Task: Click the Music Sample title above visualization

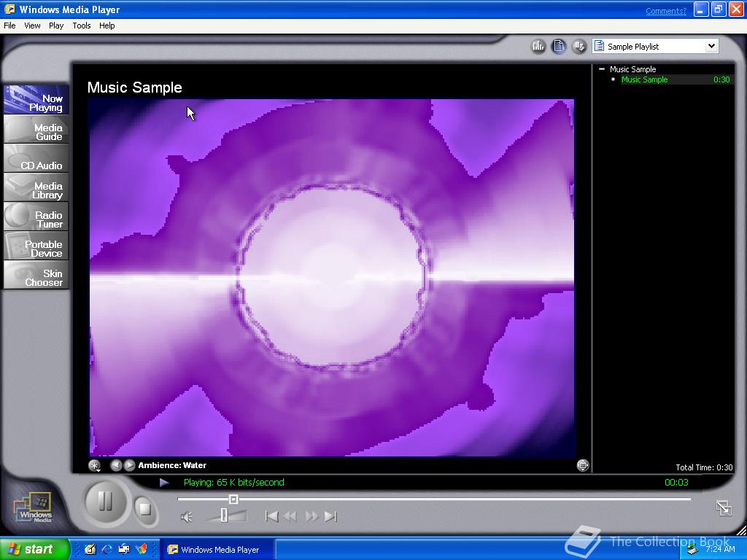Action: tap(134, 87)
